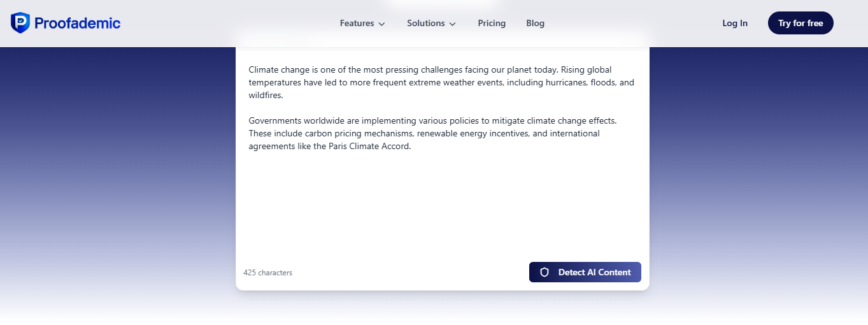Expand the Solutions dropdown chevron
Image resolution: width=868 pixels, height=325 pixels.
pos(453,24)
